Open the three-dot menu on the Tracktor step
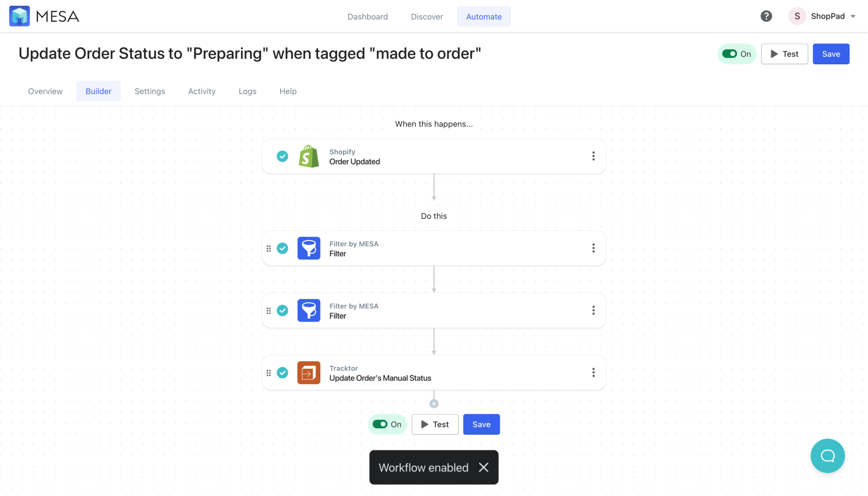The image size is (868, 496). point(593,372)
